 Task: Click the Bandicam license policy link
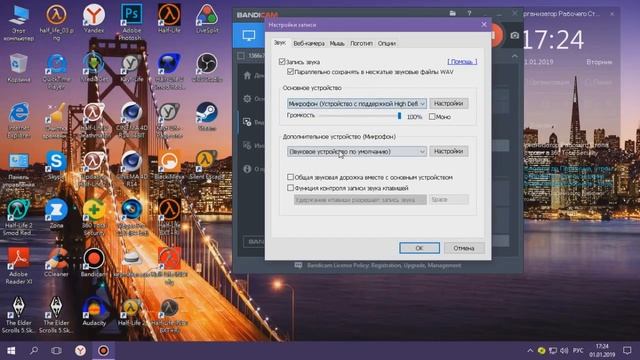384,265
